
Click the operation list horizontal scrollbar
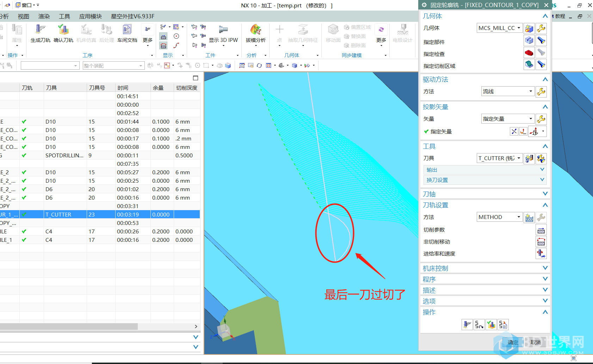[69, 327]
